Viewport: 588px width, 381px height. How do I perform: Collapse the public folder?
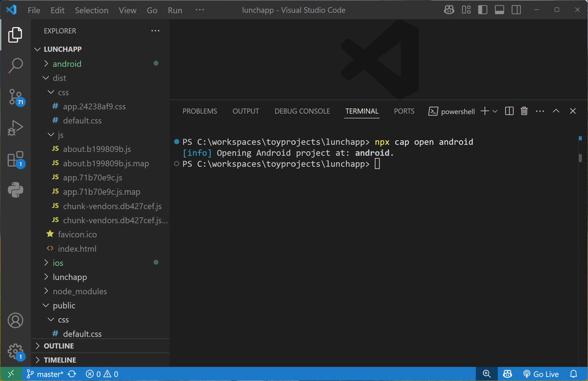point(100,306)
